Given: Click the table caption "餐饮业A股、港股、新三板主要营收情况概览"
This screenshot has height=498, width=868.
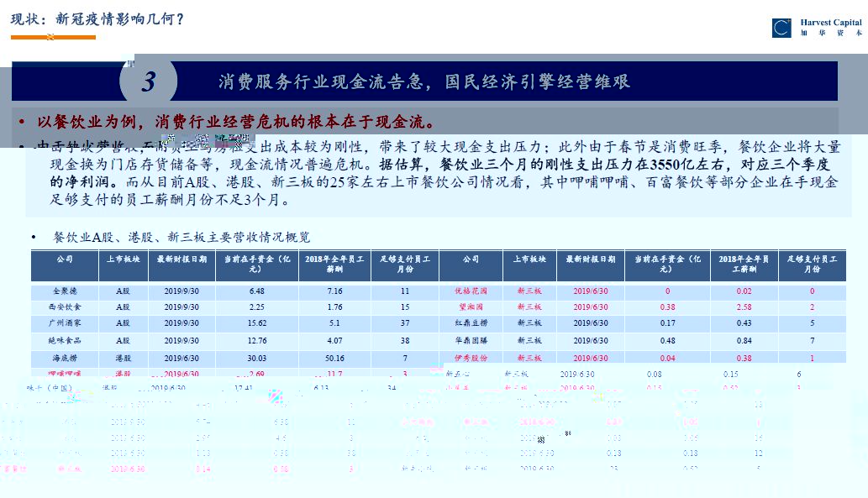Looking at the screenshot, I should click(181, 238).
